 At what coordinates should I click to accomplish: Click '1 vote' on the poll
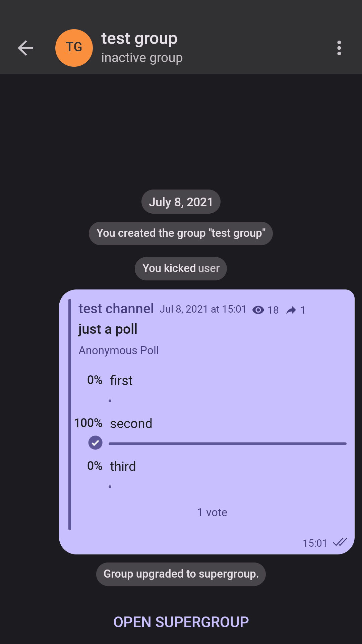212,512
